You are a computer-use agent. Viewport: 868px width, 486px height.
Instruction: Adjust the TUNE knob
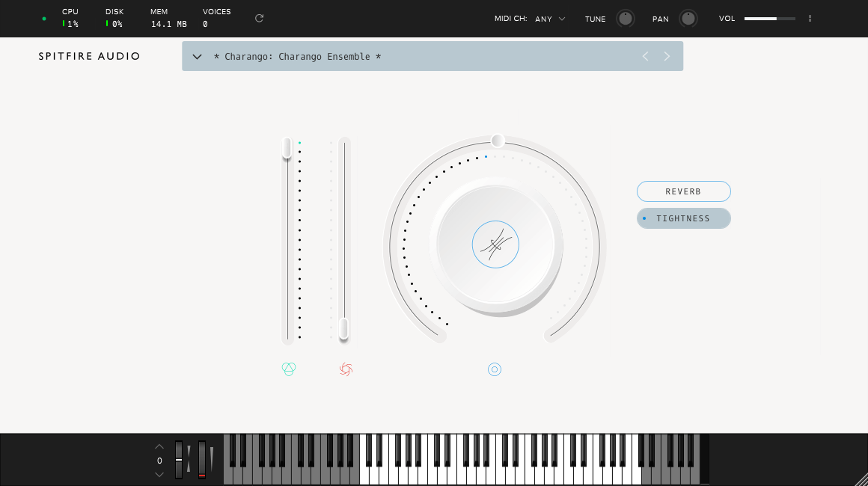(x=625, y=19)
